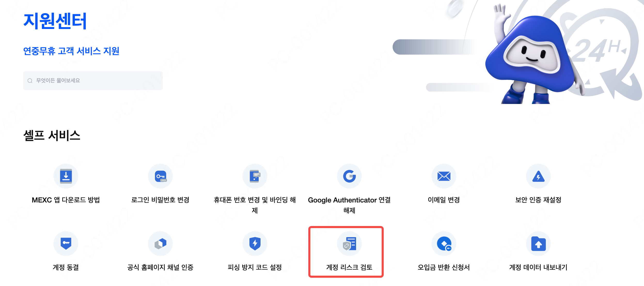Click the 지원센터 page heading
Image resolution: width=644 pixels, height=286 pixels.
[55, 21]
